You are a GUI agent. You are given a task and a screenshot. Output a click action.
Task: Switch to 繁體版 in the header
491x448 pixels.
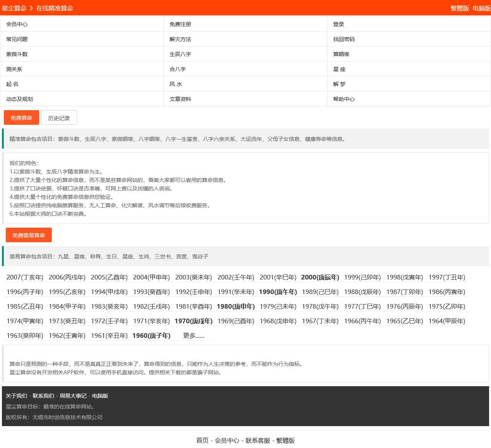pos(460,8)
